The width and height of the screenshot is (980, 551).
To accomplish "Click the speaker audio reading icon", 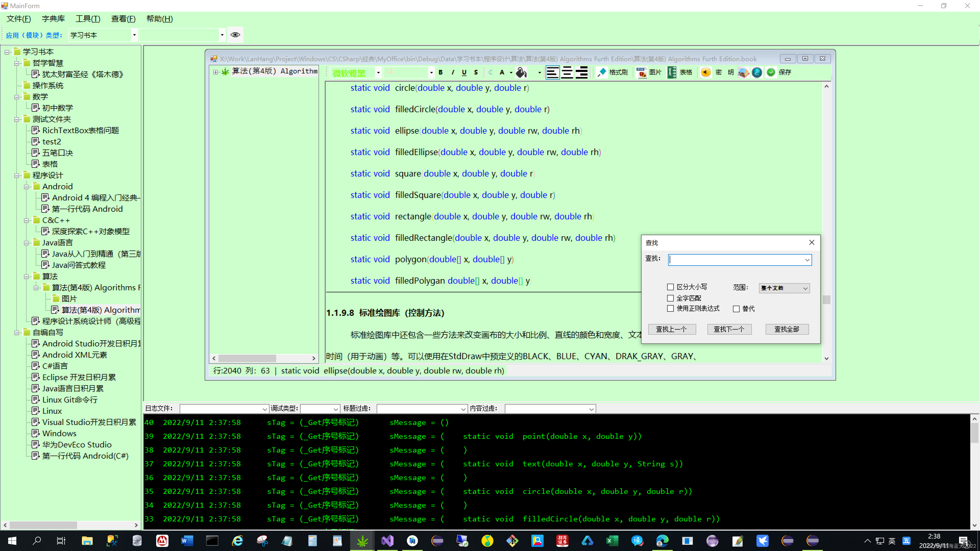I will tap(706, 72).
